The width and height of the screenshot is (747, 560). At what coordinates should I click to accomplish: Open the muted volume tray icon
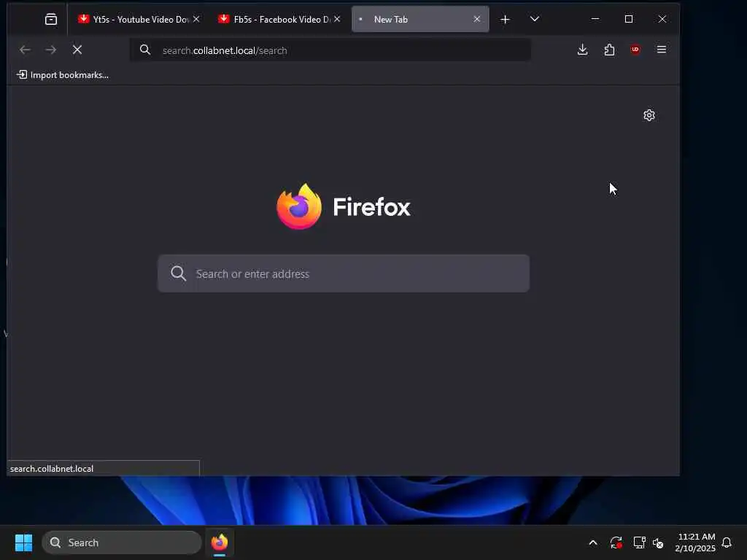click(658, 542)
